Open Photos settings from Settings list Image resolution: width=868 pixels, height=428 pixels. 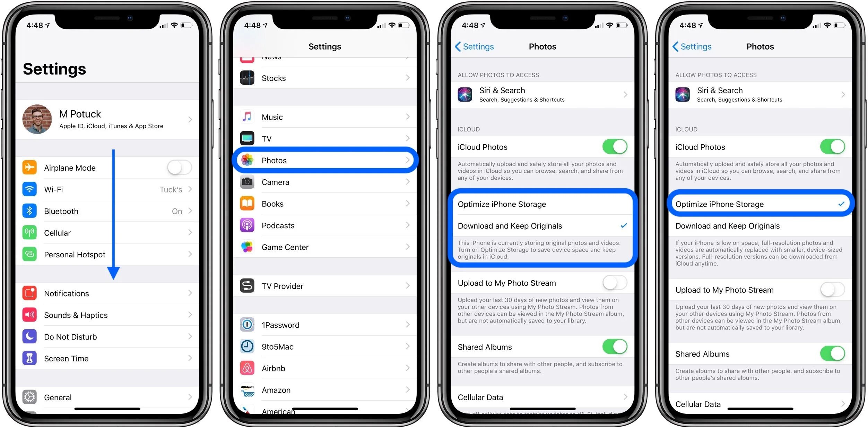[x=325, y=161]
